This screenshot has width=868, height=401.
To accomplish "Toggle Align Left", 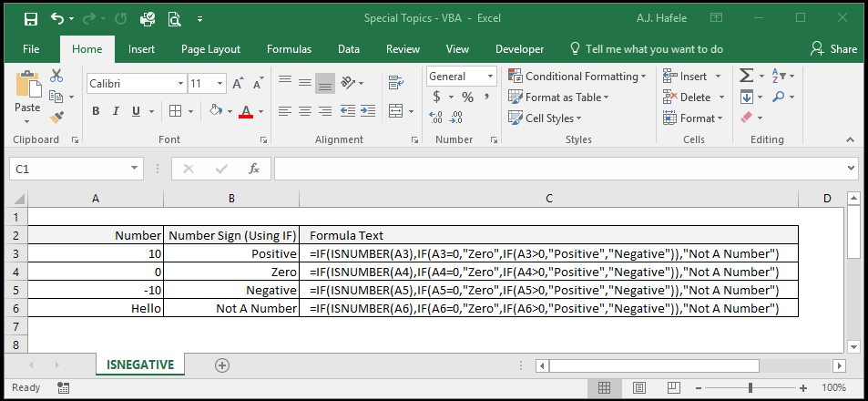I will [x=285, y=111].
